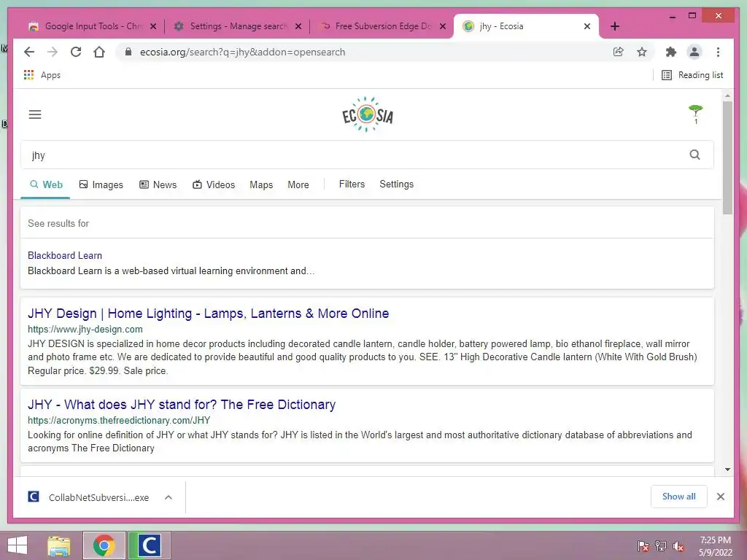
Task: Open the Reading list
Action: coord(693,75)
